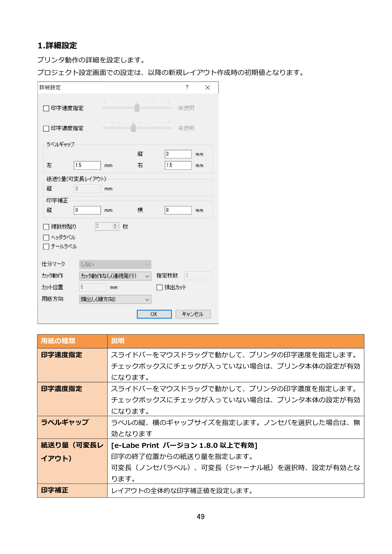This screenshot has height=554, width=392.
Task: Close the 詳細設定 dialog with X
Action: click(x=207, y=88)
